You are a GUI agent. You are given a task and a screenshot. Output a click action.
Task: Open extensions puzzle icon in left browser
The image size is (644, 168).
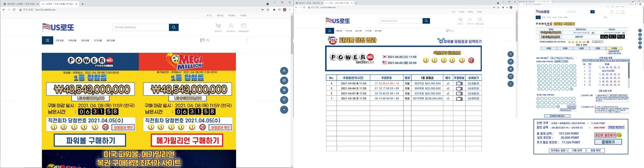click(x=274, y=10)
